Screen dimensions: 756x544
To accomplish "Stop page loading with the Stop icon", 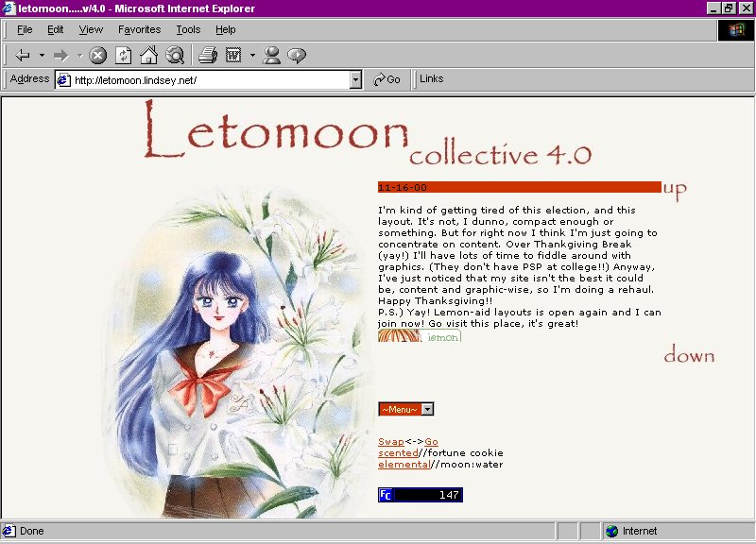I will pyautogui.click(x=98, y=56).
